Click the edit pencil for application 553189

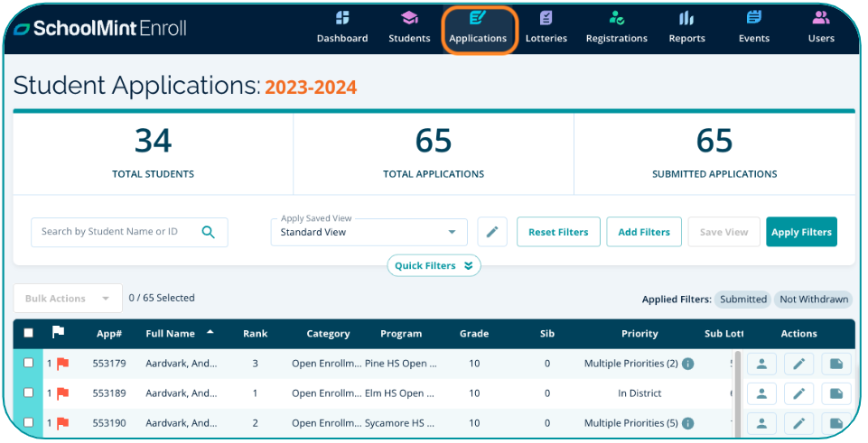(x=798, y=393)
